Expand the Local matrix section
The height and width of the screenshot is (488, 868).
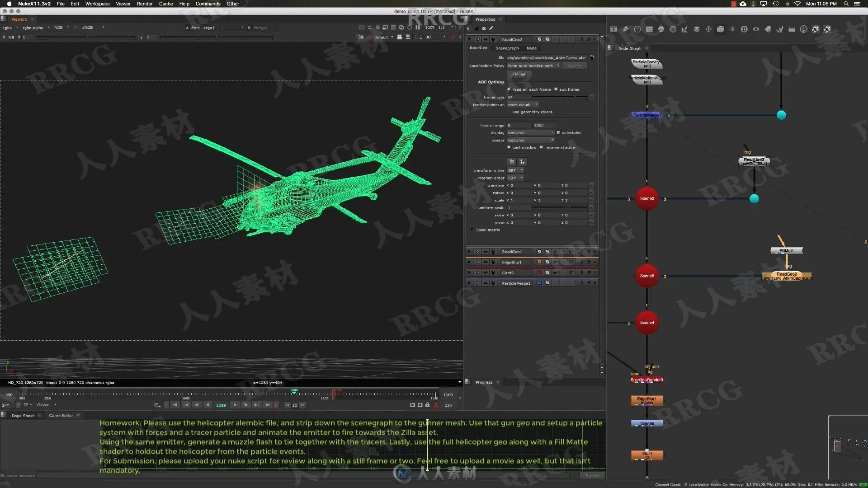coord(472,230)
